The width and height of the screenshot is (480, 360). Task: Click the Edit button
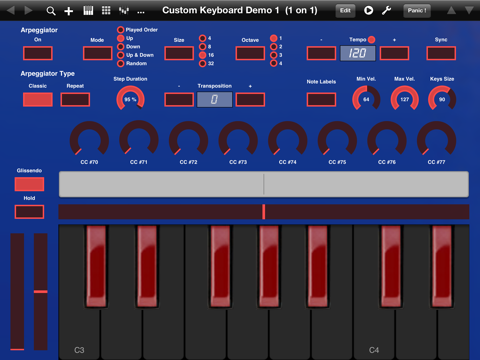(345, 11)
